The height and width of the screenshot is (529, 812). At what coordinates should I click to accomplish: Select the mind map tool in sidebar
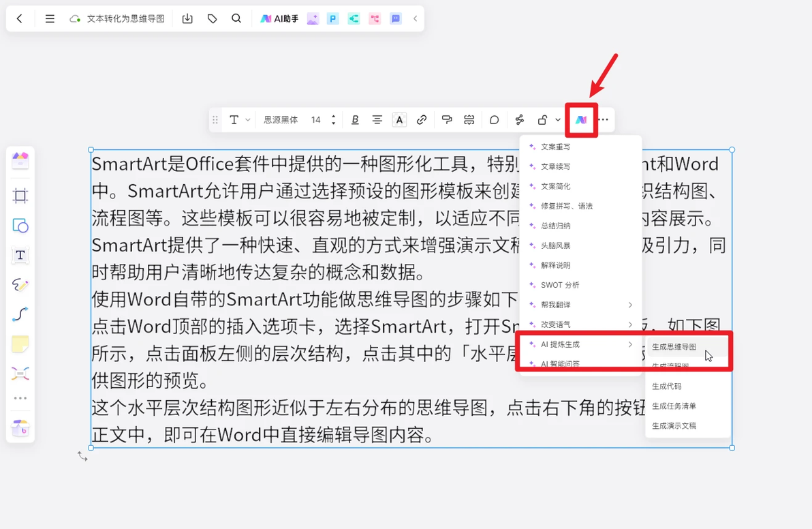(20, 374)
